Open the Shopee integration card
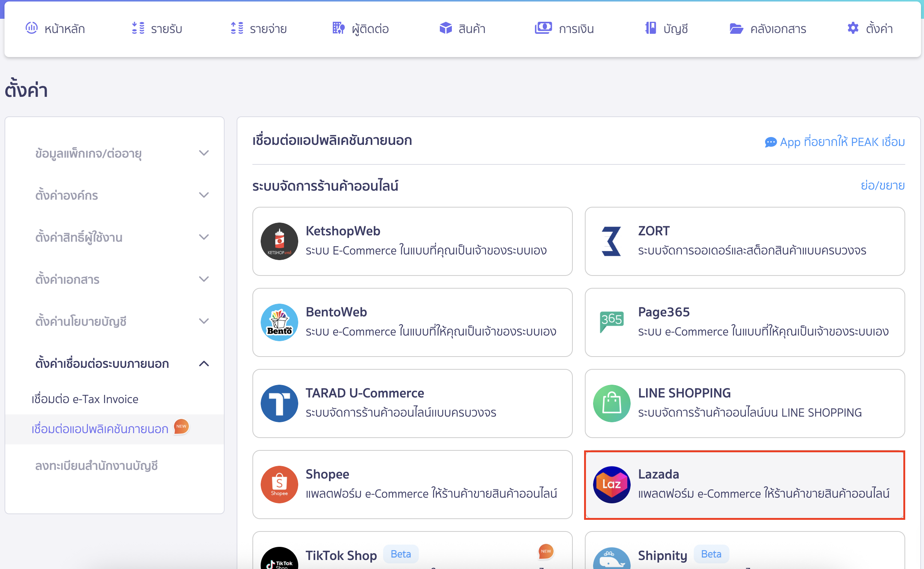Viewport: 924px width, 569px height. (412, 485)
